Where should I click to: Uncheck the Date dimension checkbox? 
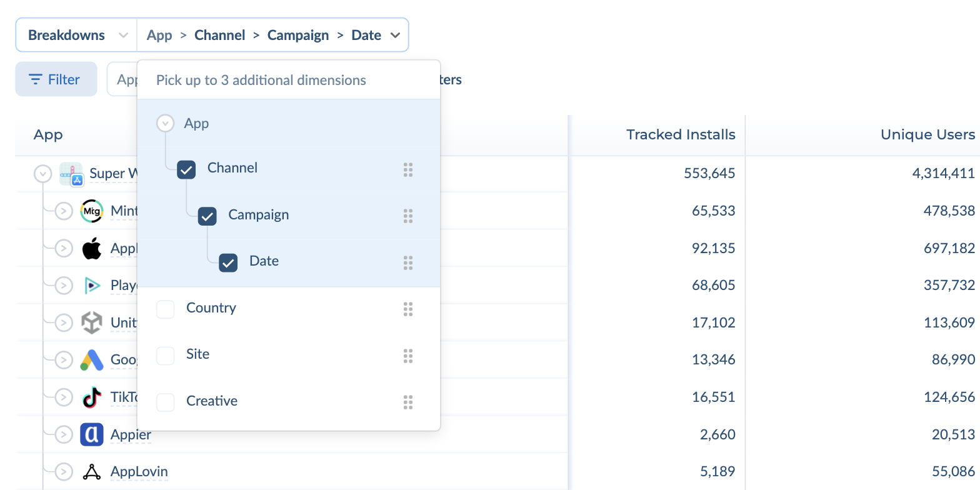pyautogui.click(x=228, y=262)
